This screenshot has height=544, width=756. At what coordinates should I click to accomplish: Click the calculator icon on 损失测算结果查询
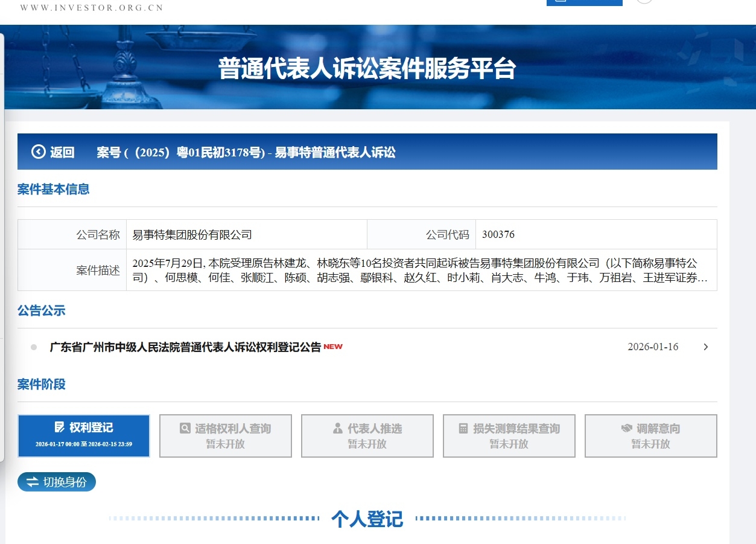tap(463, 428)
